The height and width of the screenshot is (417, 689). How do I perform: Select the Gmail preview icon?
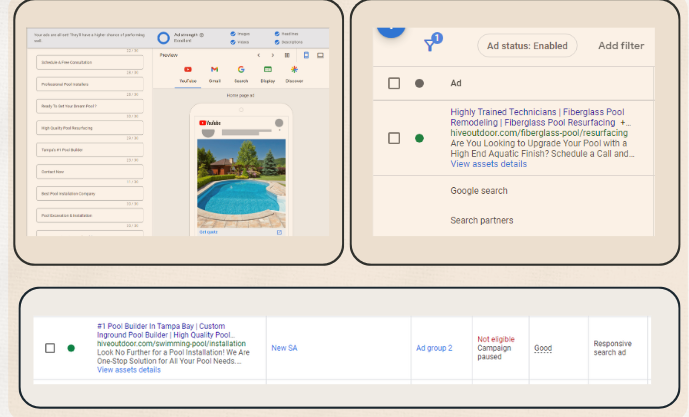click(x=214, y=69)
